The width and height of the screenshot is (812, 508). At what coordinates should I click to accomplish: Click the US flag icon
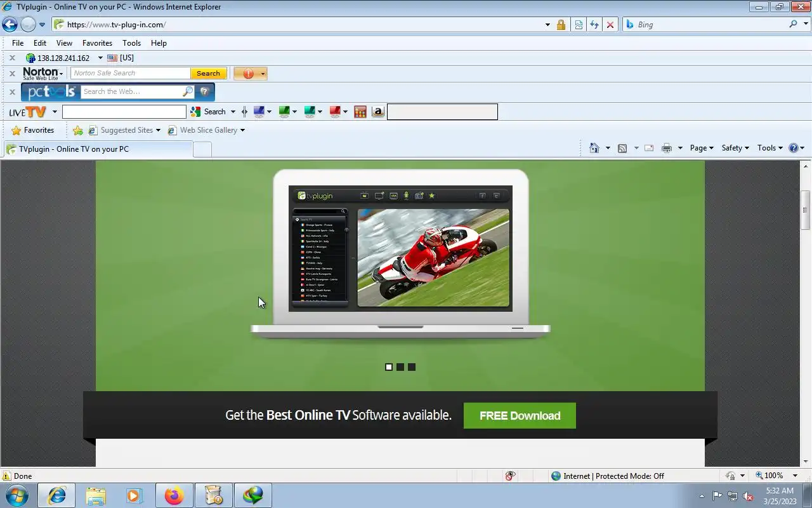click(x=112, y=58)
